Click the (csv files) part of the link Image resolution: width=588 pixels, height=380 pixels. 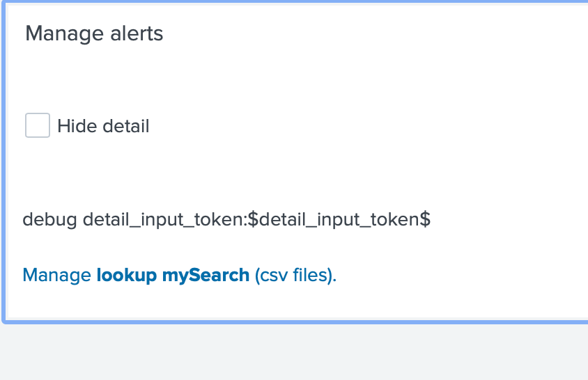(295, 275)
